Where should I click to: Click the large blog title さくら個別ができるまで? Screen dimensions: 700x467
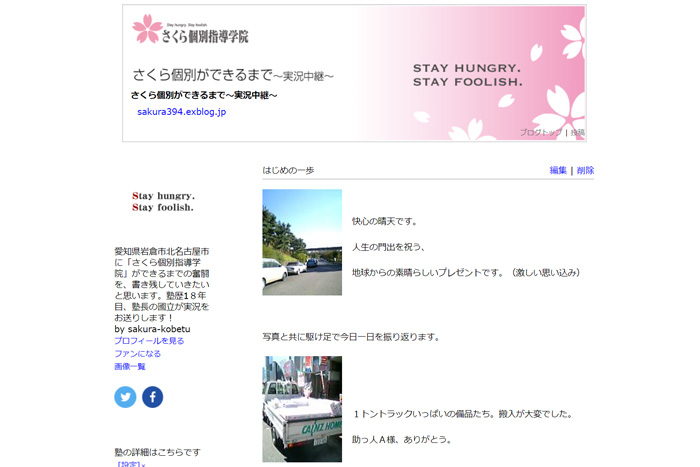(232, 75)
